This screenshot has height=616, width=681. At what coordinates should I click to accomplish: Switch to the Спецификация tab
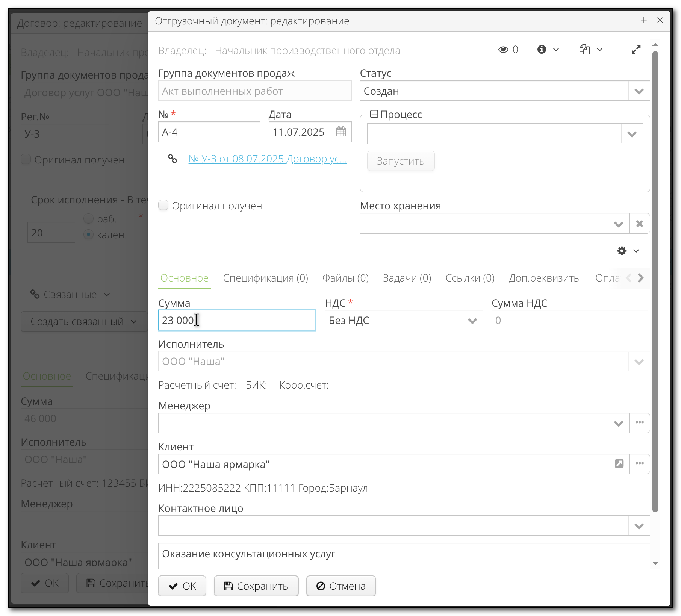click(265, 278)
